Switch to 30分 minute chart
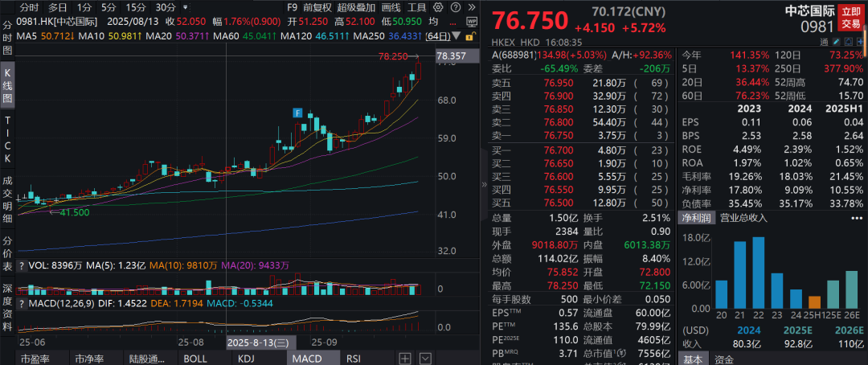This screenshot has width=868, height=365. click(x=166, y=8)
